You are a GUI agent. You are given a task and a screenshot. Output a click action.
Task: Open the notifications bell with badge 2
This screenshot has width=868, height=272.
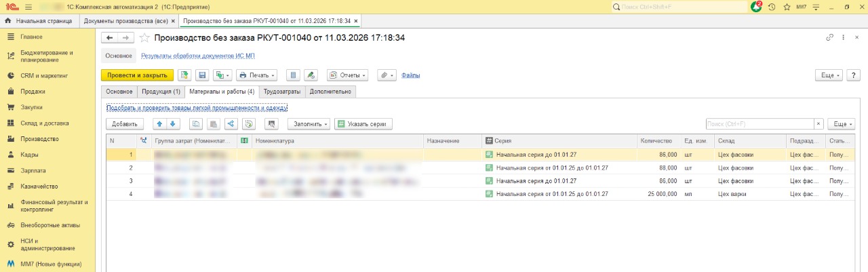(x=757, y=7)
